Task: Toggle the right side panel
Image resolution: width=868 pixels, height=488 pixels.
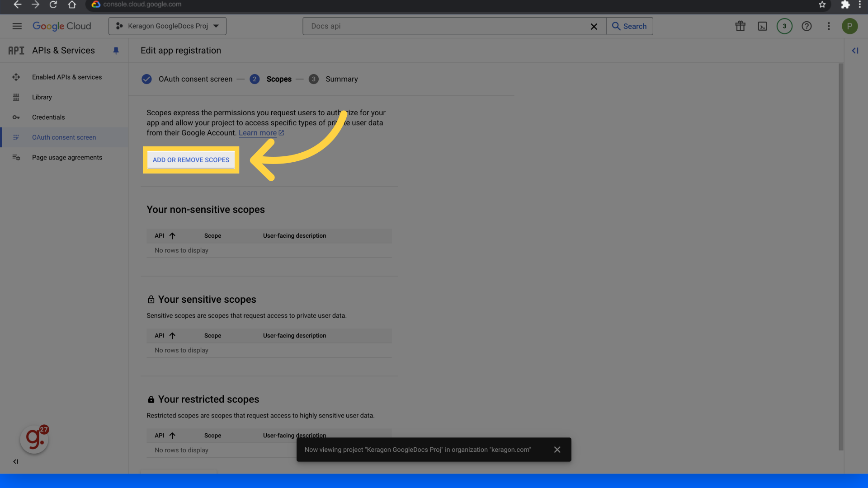Action: pyautogui.click(x=855, y=51)
